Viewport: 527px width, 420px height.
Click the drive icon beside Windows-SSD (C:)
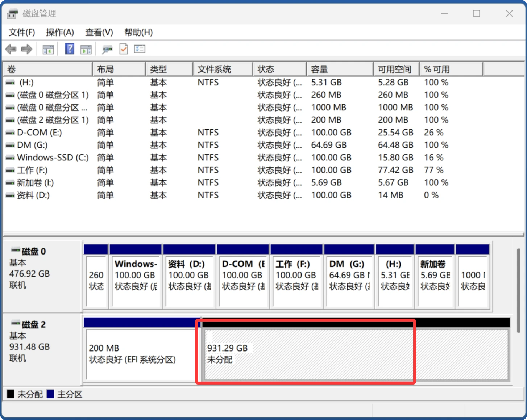click(x=10, y=158)
